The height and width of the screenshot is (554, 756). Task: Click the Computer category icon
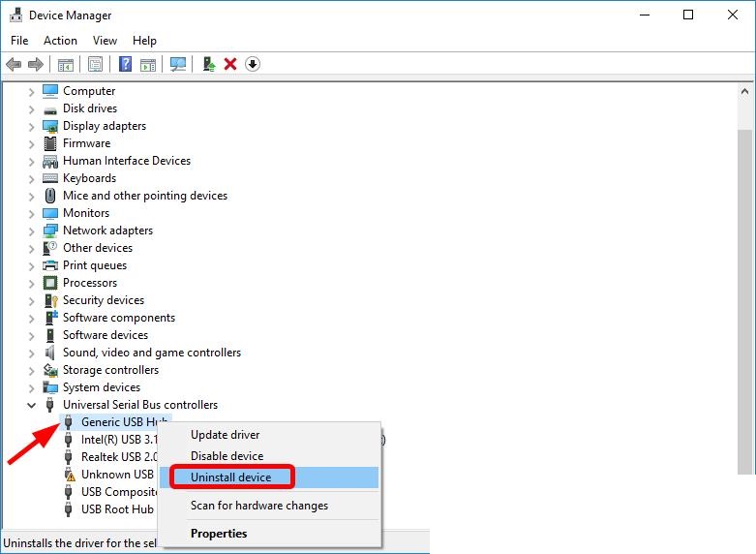coord(50,91)
